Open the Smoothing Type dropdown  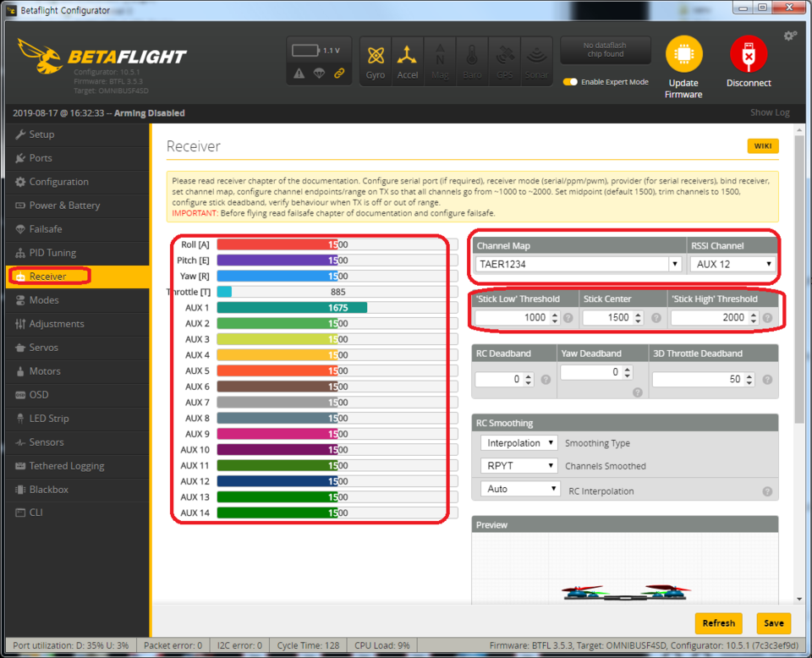(518, 443)
